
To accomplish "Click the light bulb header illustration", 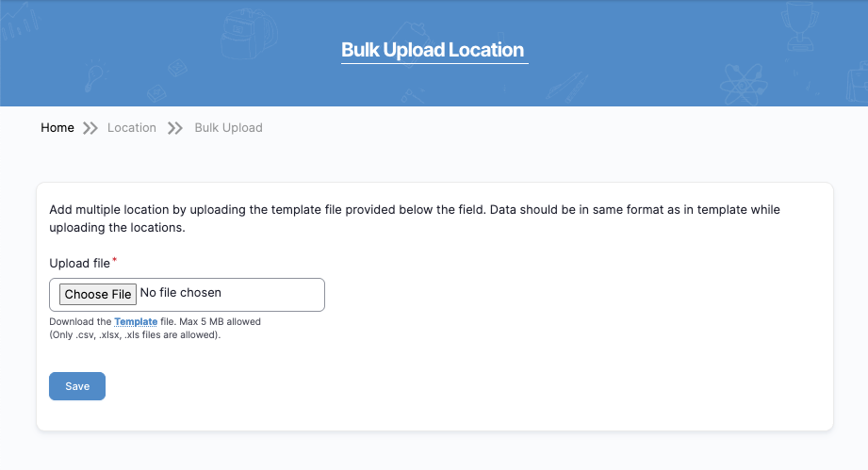I will tap(93, 76).
